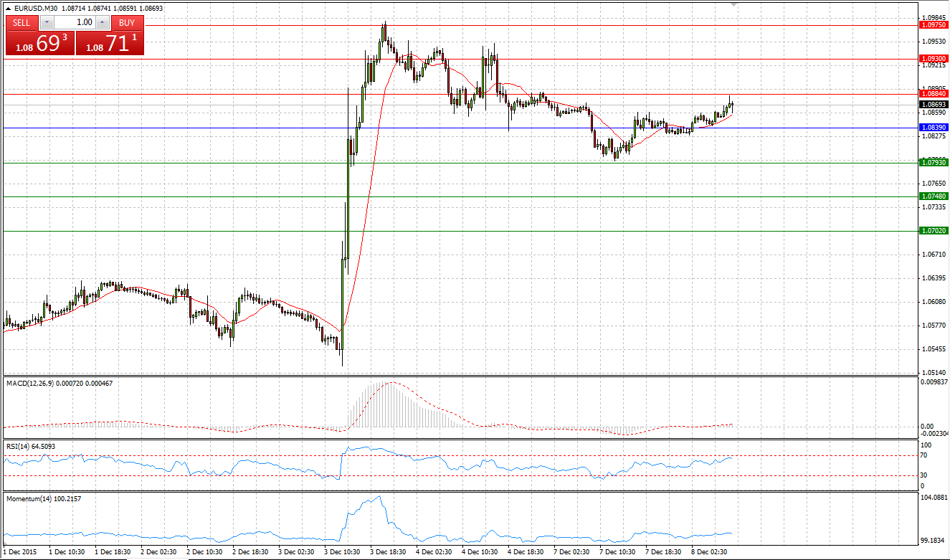Click the MACD scale value 0.009837
This screenshot has width=950, height=560.
(934, 382)
